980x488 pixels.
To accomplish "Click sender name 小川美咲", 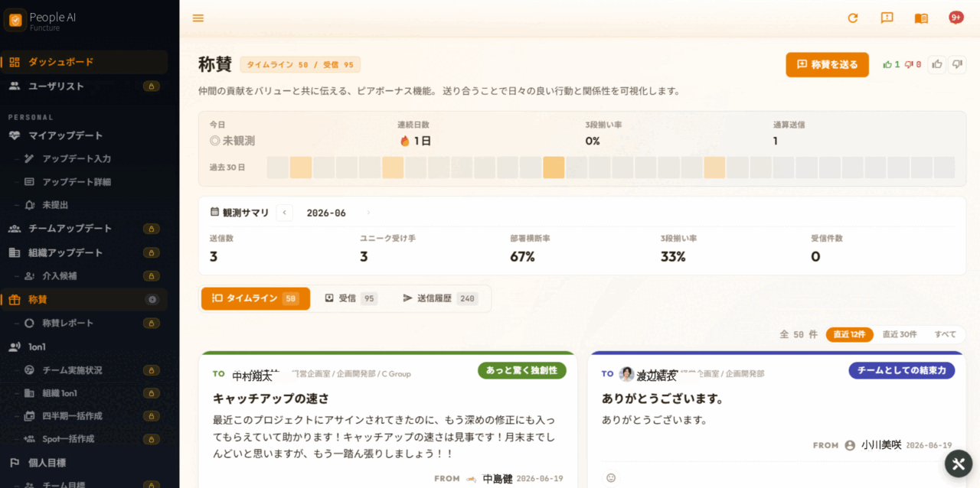I will [x=881, y=444].
